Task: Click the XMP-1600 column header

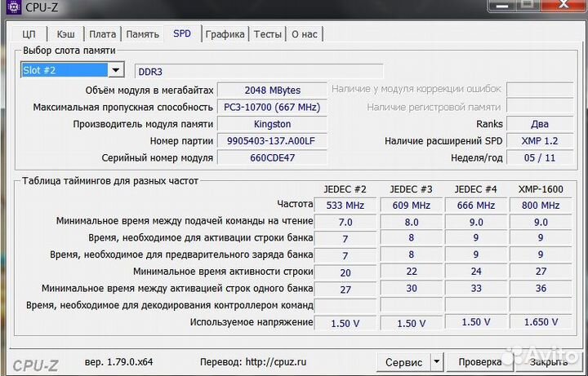Action: click(541, 189)
